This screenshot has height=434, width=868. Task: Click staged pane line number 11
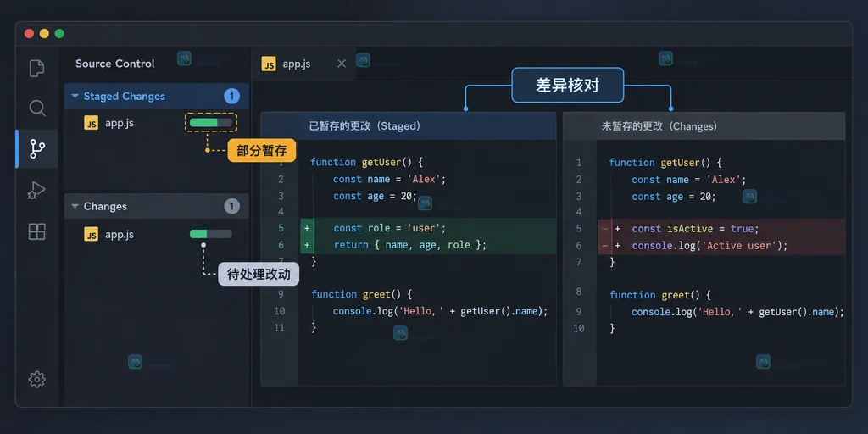tap(279, 328)
